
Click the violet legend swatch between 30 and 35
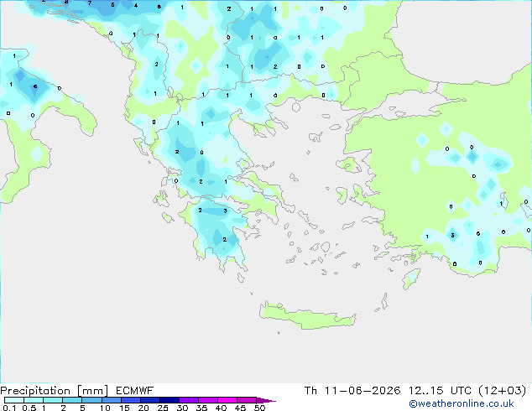click(x=189, y=400)
